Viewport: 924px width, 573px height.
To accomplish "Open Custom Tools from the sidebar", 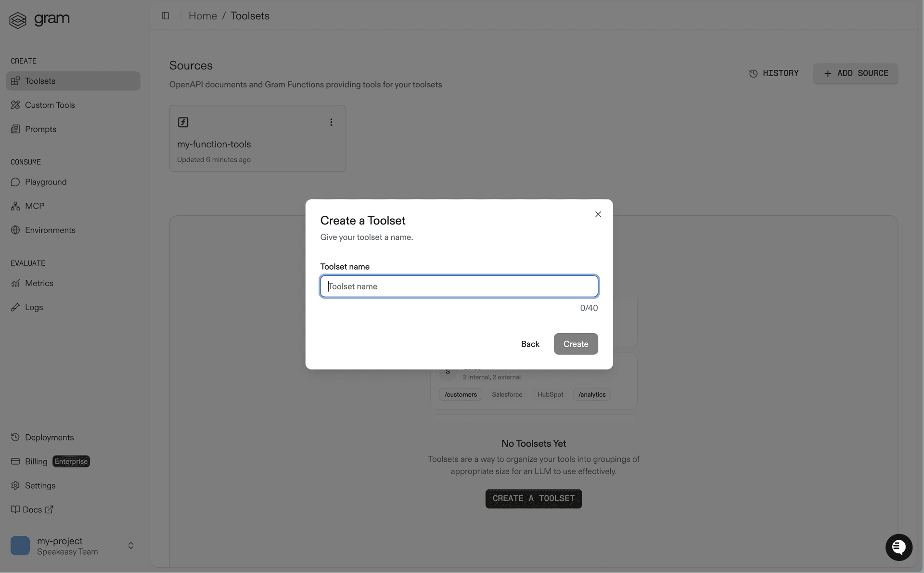I will (50, 104).
